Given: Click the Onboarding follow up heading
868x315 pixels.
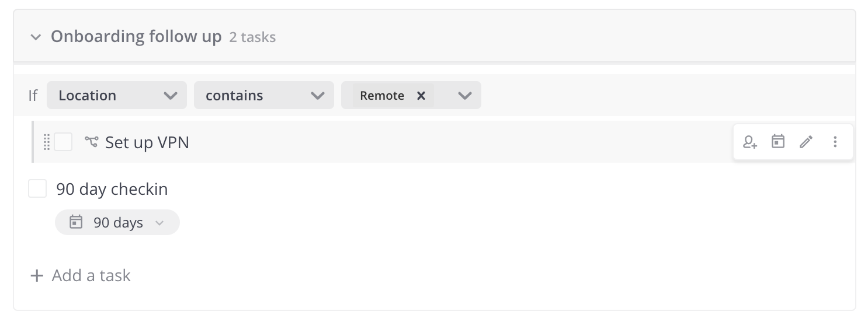Looking at the screenshot, I should tap(136, 37).
